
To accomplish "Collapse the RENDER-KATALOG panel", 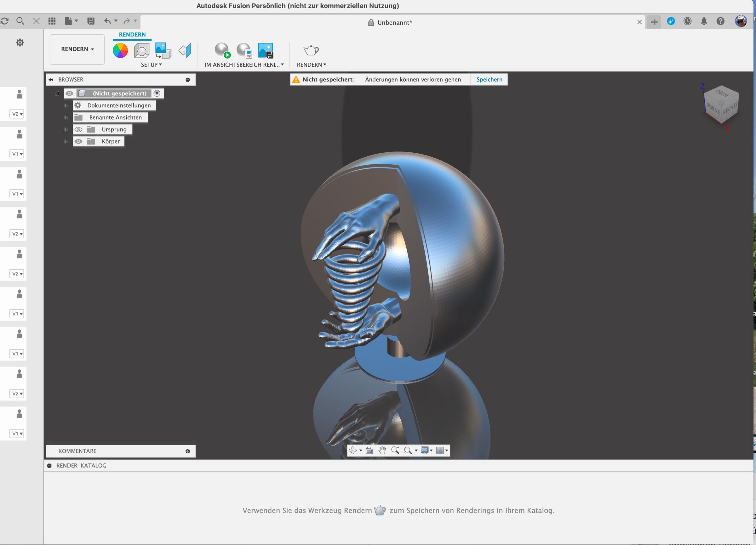I will coord(49,466).
